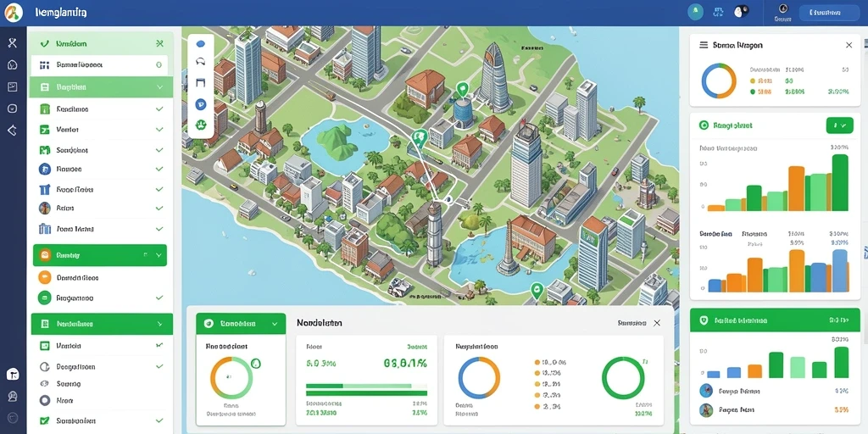Switch the dark and white avatar toggle in top bar
This screenshot has height=434, width=868.
[x=741, y=12]
